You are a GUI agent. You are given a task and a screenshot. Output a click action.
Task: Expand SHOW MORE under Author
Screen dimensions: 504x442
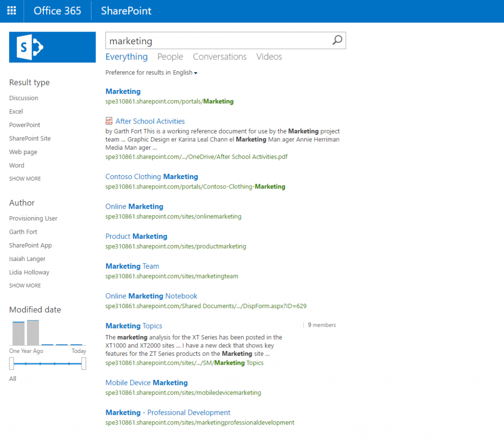[x=25, y=285]
